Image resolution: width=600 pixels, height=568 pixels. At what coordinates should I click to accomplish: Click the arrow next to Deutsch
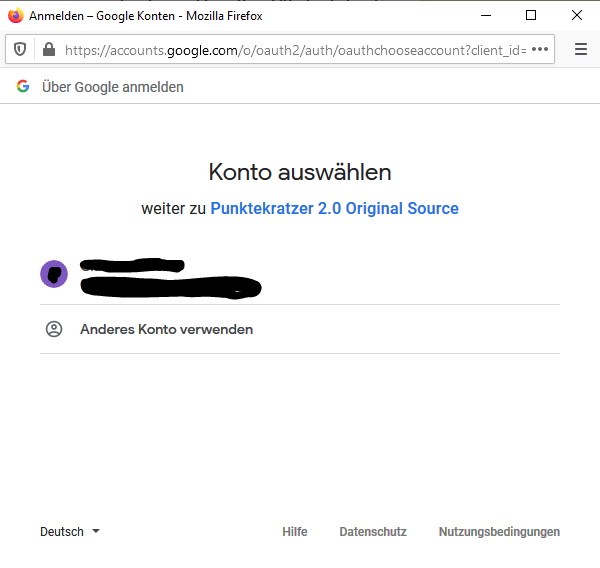96,532
